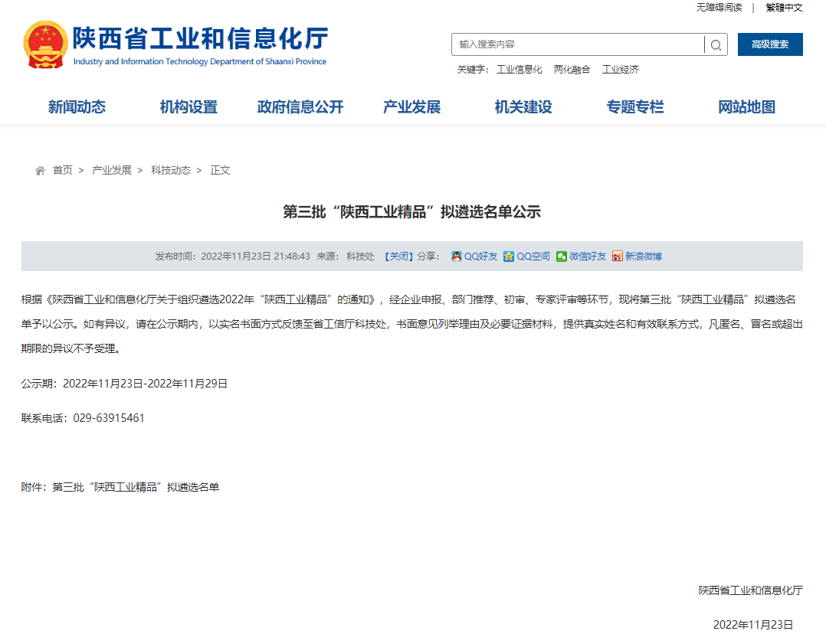Click the search magnifier icon
The height and width of the screenshot is (644, 826).
coord(716,44)
